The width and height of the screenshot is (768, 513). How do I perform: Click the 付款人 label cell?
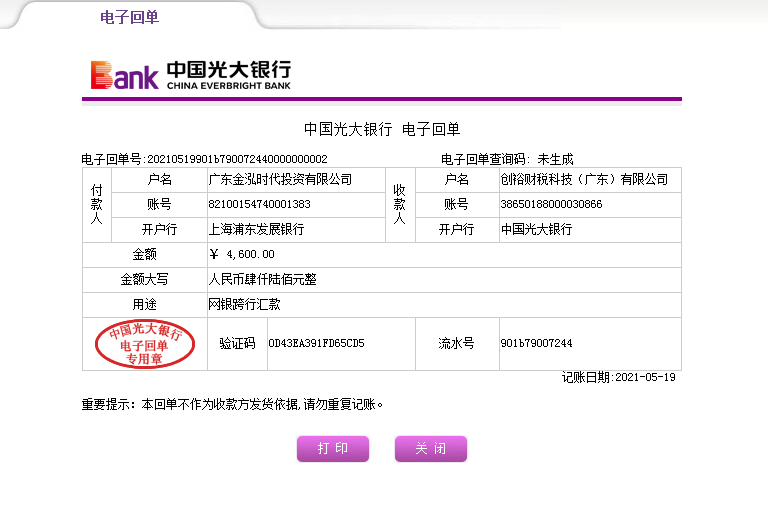coord(97,205)
